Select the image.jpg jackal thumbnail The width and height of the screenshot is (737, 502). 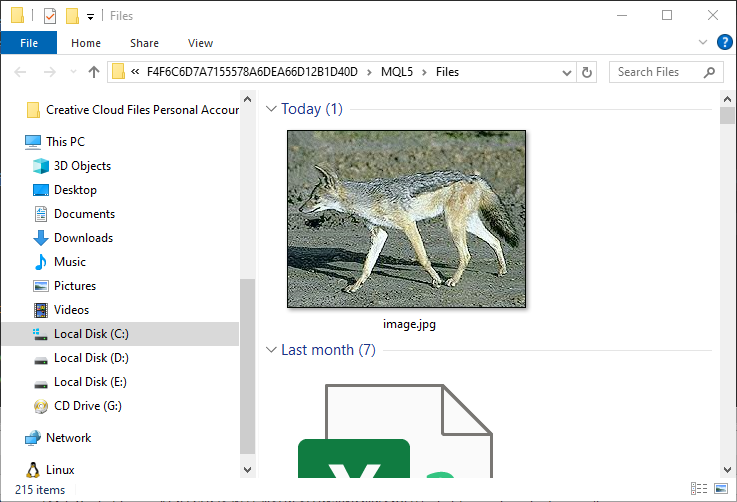(406, 219)
